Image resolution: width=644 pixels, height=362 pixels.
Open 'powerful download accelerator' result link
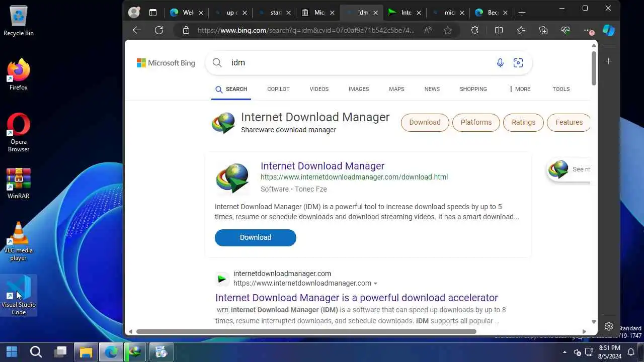pos(357,298)
